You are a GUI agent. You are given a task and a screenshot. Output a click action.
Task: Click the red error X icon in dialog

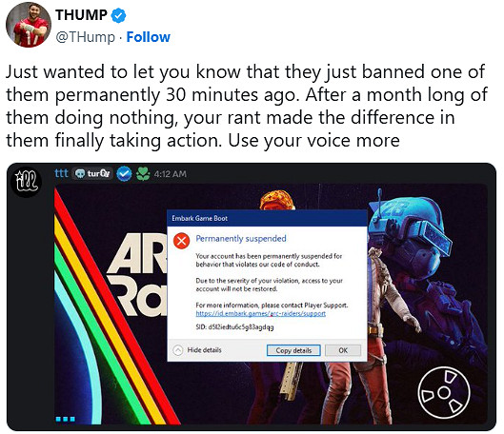point(181,241)
